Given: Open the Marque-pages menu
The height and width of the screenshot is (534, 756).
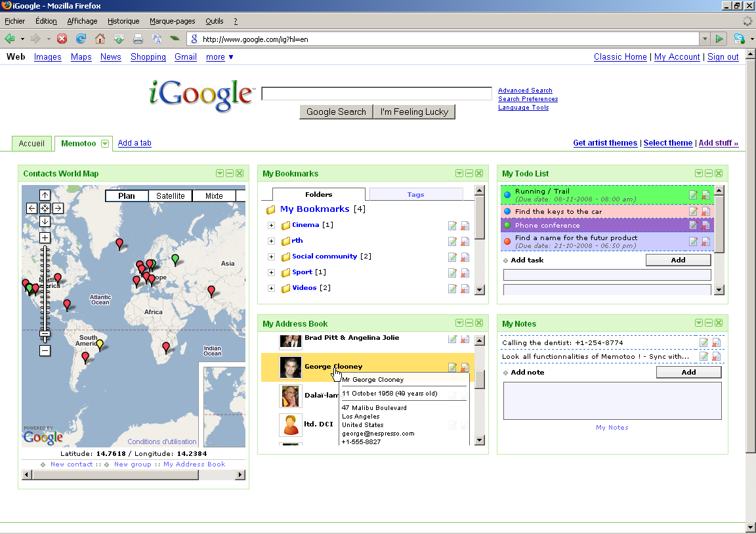Looking at the screenshot, I should pos(172,21).
